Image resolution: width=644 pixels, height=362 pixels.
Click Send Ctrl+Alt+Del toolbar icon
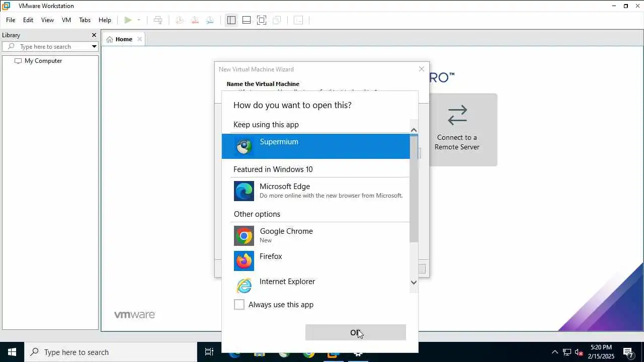(x=158, y=20)
